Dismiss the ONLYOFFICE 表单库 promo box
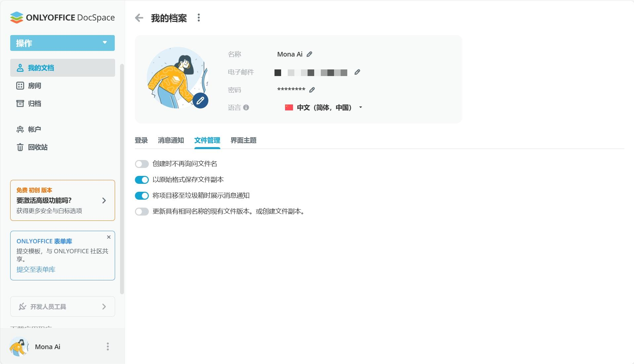The width and height of the screenshot is (634, 364). click(108, 237)
